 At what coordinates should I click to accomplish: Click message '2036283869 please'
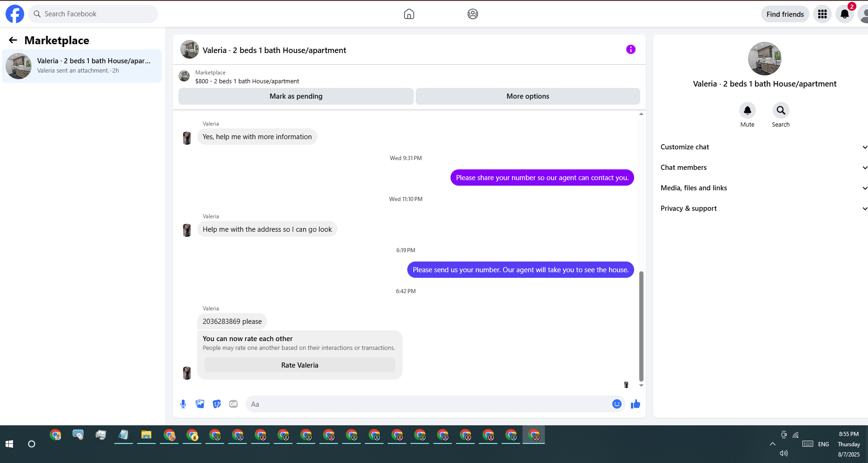pos(232,322)
